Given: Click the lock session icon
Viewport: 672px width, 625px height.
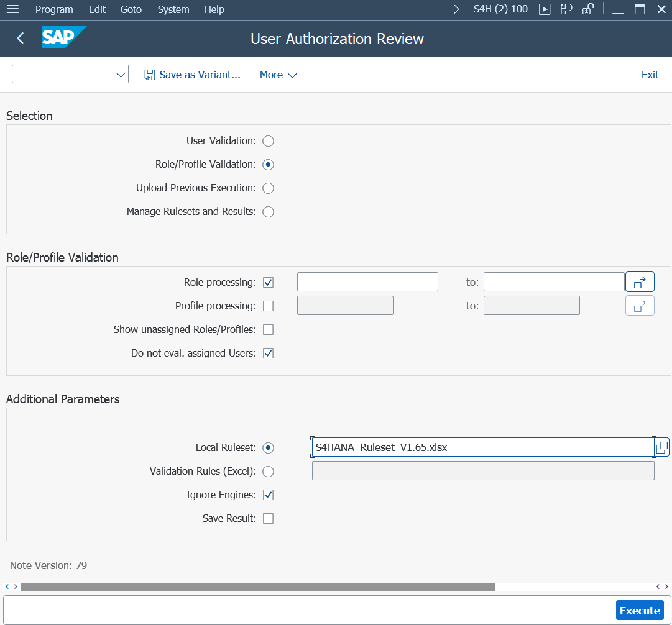Looking at the screenshot, I should pyautogui.click(x=588, y=9).
